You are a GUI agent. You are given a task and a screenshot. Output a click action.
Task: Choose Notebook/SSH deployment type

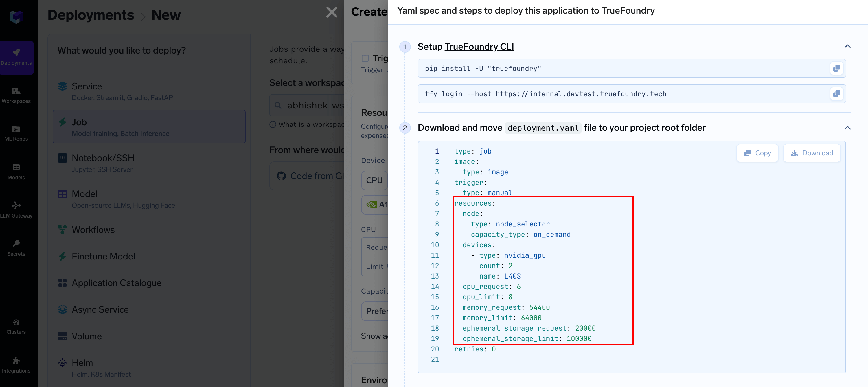[x=149, y=163]
